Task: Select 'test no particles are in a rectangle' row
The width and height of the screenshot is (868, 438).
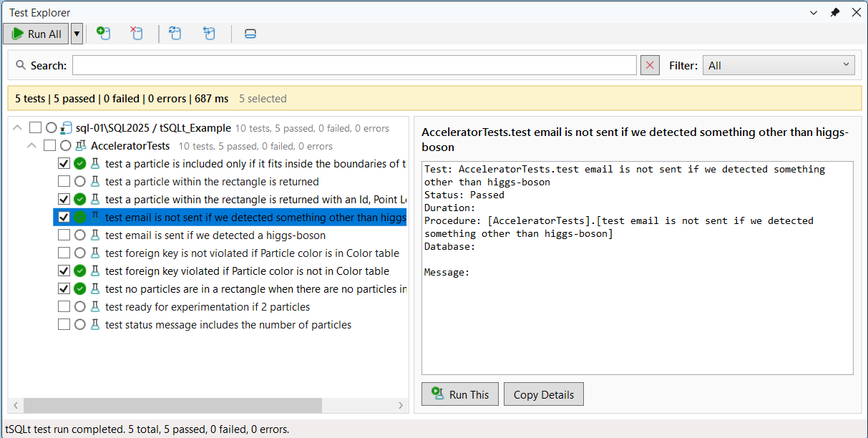Action: (x=255, y=289)
